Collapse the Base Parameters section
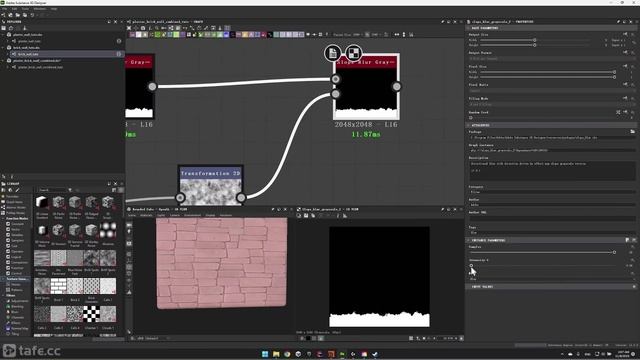The width and height of the screenshot is (640, 360). [468, 28]
